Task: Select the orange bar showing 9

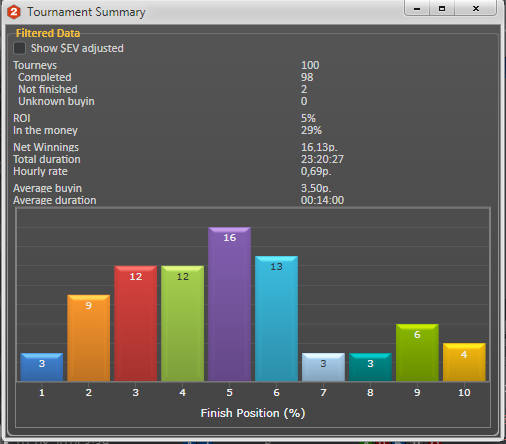Action: pyautogui.click(x=89, y=338)
